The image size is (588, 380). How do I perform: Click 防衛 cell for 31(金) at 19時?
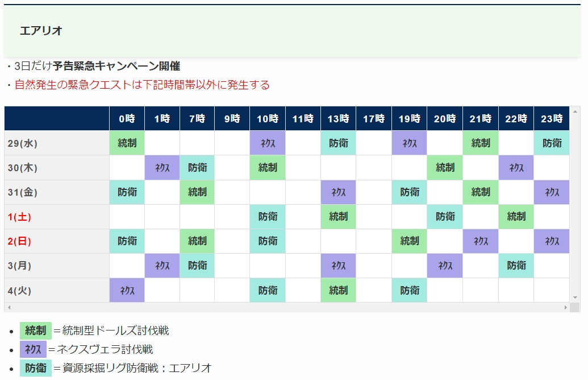click(409, 192)
